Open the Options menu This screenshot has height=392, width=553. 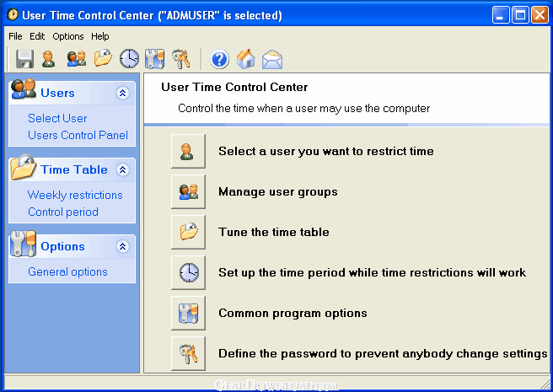pyautogui.click(x=68, y=36)
